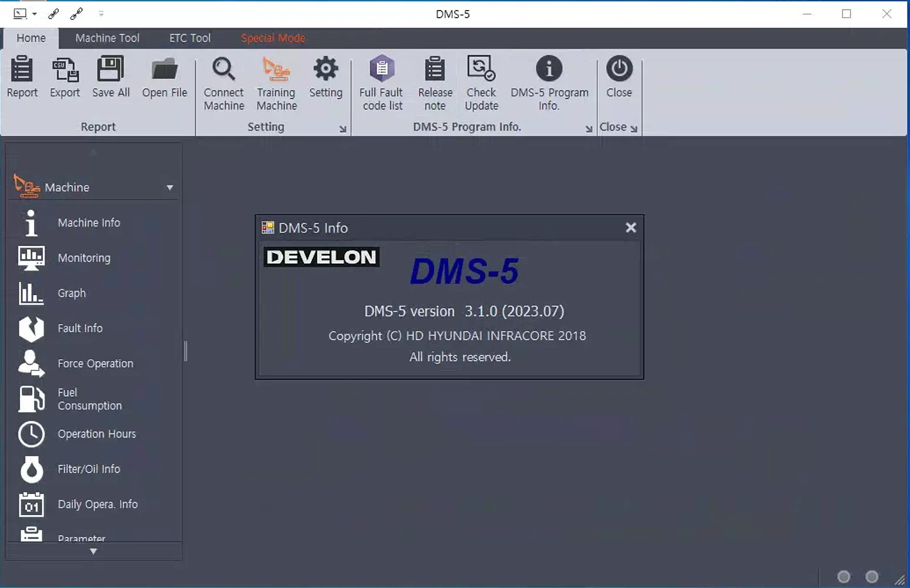
Task: Open the Full Fault code list
Action: [x=382, y=82]
